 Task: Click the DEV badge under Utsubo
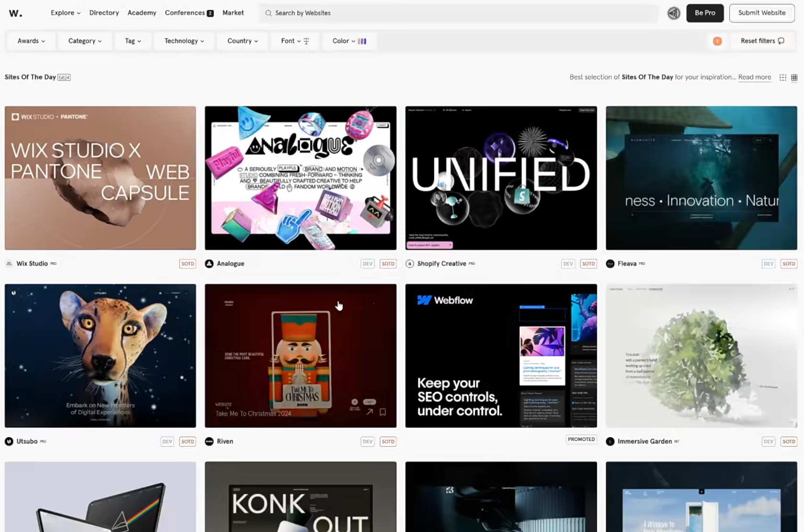[167, 441]
